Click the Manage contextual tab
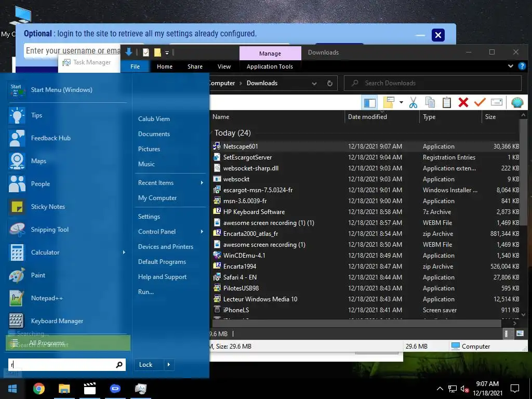This screenshot has width=532, height=399. tap(270, 54)
